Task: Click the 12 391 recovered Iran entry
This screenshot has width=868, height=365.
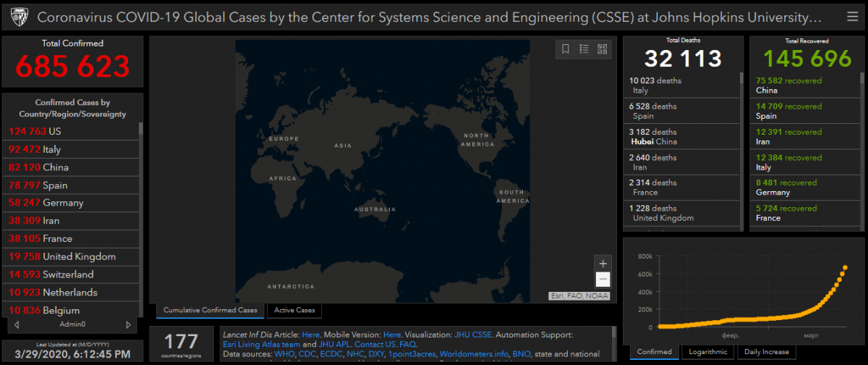Action: 804,136
